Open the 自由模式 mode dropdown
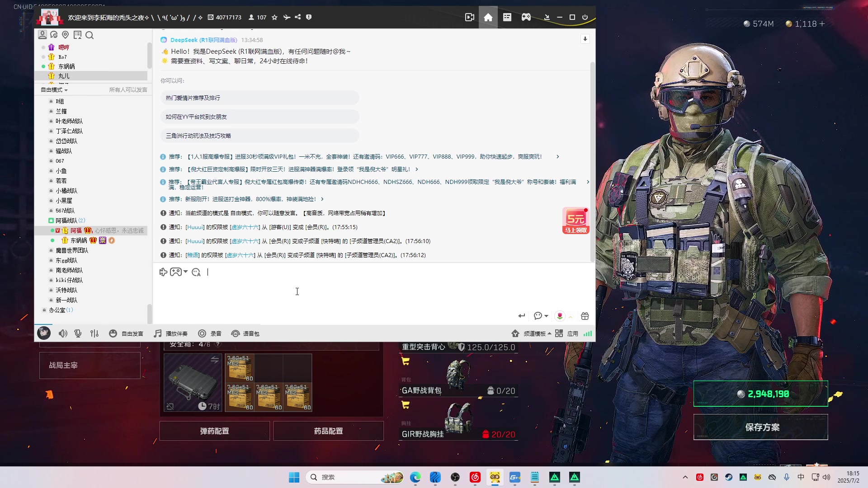Image resolution: width=868 pixels, height=488 pixels. 54,90
